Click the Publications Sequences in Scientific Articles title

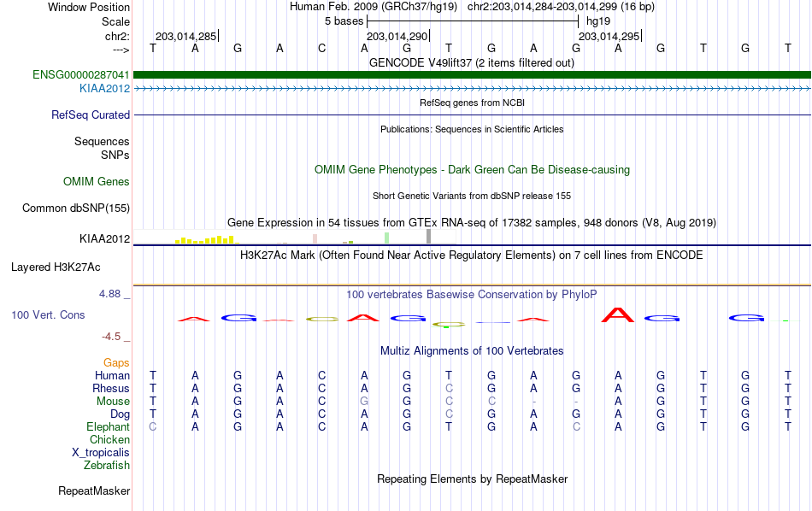tap(472, 129)
